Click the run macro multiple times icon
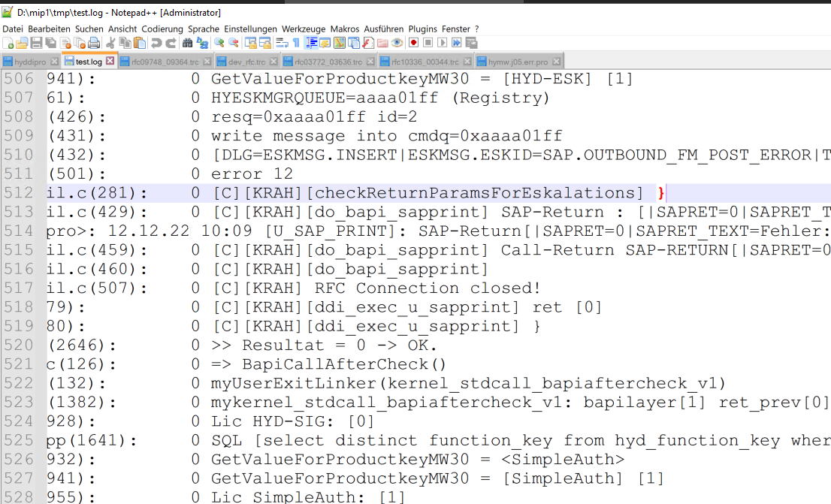The image size is (831, 504). (457, 43)
